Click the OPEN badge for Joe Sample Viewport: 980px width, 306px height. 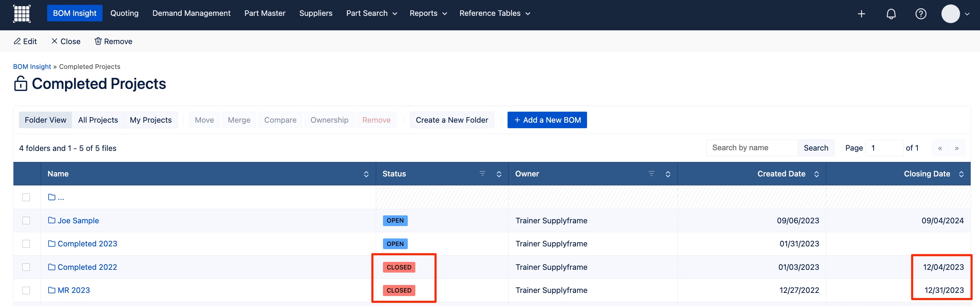point(395,221)
